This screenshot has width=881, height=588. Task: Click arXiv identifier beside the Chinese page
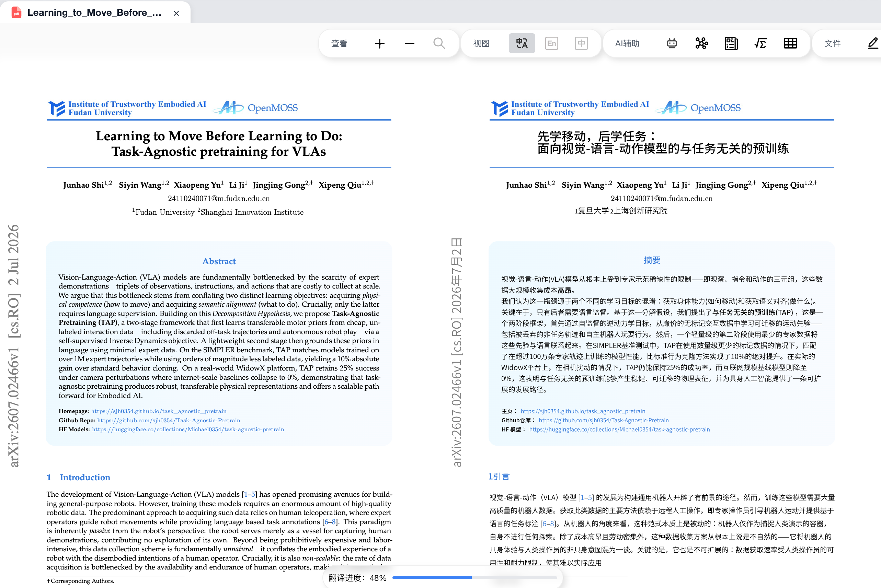click(456, 352)
